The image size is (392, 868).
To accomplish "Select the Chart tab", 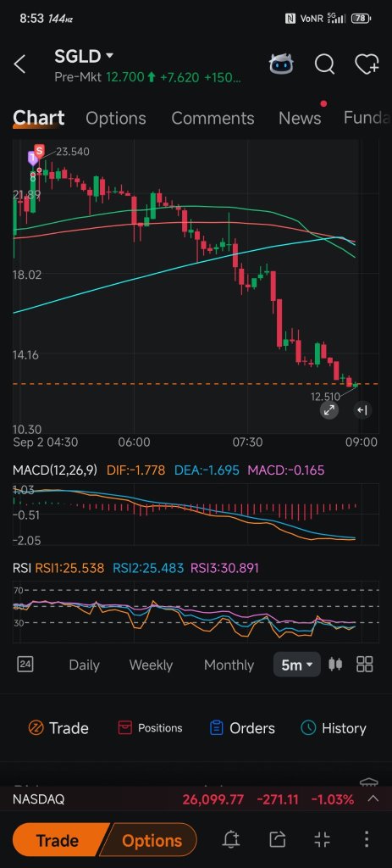I will tap(39, 118).
